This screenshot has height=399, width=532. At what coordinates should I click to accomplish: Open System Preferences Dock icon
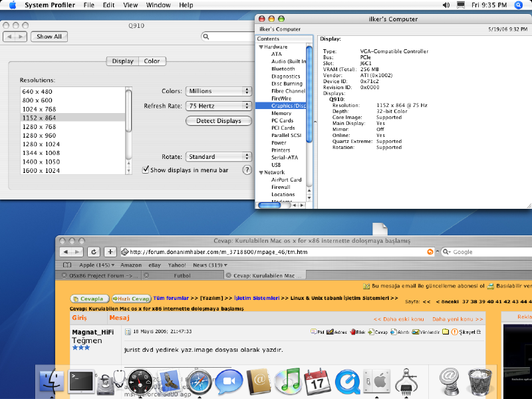coord(376,382)
